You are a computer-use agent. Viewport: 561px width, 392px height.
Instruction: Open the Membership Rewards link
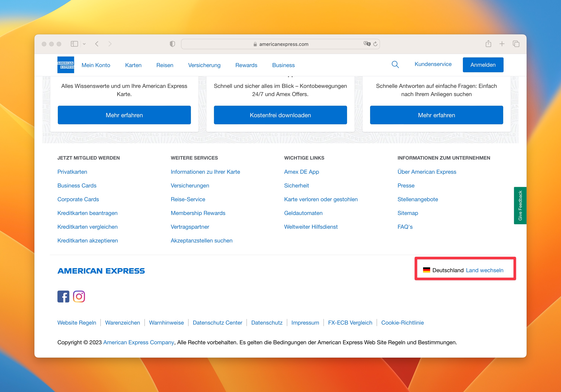click(198, 213)
